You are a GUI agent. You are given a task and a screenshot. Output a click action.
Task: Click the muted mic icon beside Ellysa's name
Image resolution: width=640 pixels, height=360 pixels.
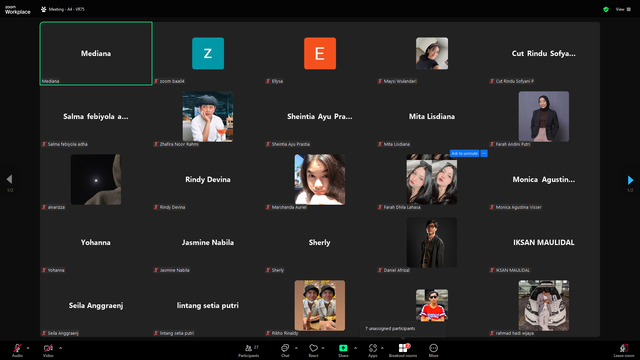point(268,81)
